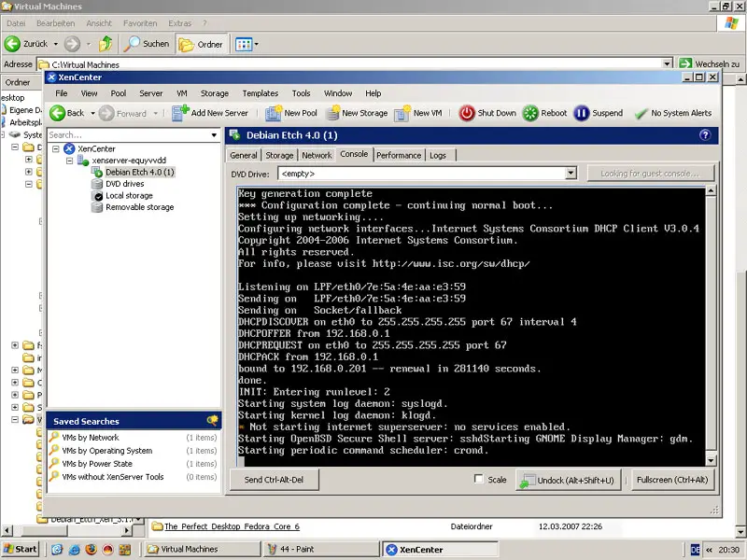This screenshot has width=747, height=560.
Task: Click the Suchen magnifier icon in Explorer
Action: (132, 44)
